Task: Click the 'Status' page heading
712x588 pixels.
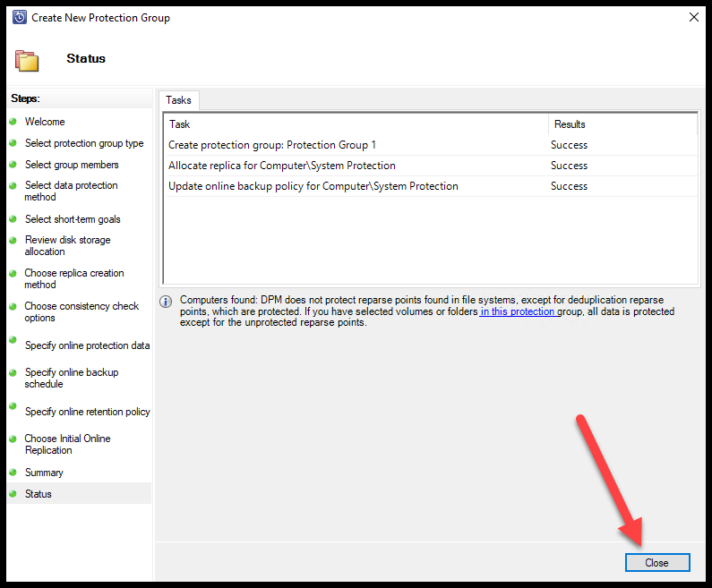Action: click(86, 58)
